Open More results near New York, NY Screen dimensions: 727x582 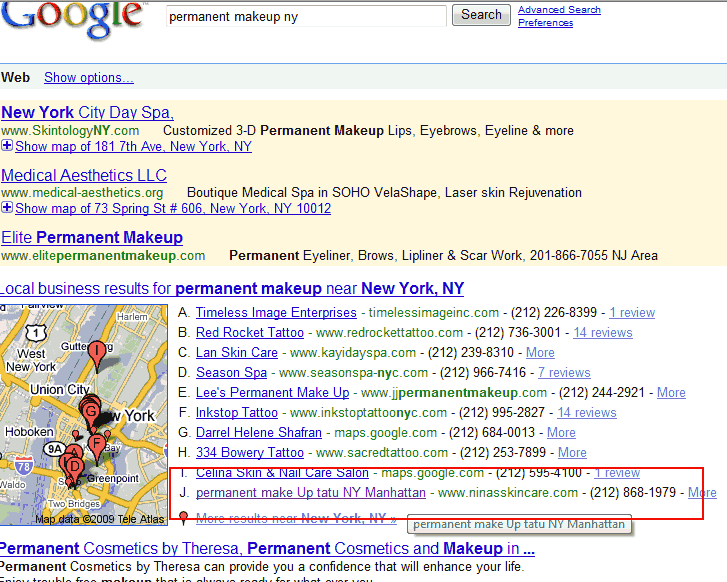tap(296, 518)
